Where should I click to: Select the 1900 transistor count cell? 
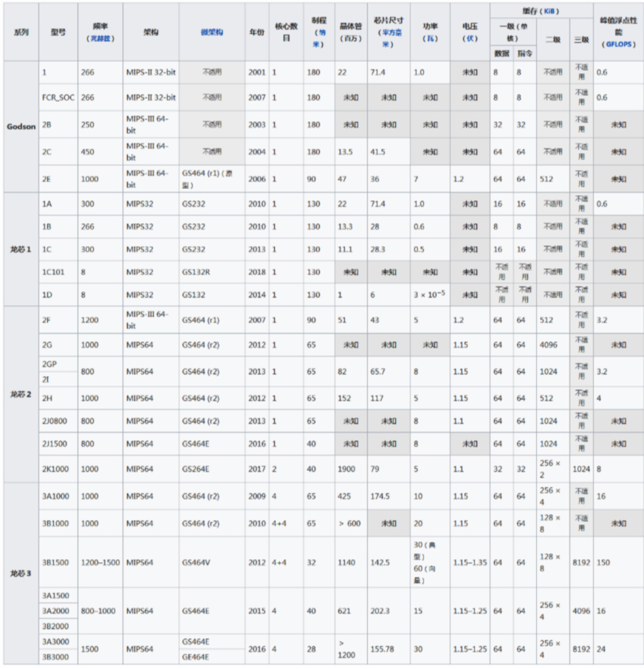[x=352, y=469]
